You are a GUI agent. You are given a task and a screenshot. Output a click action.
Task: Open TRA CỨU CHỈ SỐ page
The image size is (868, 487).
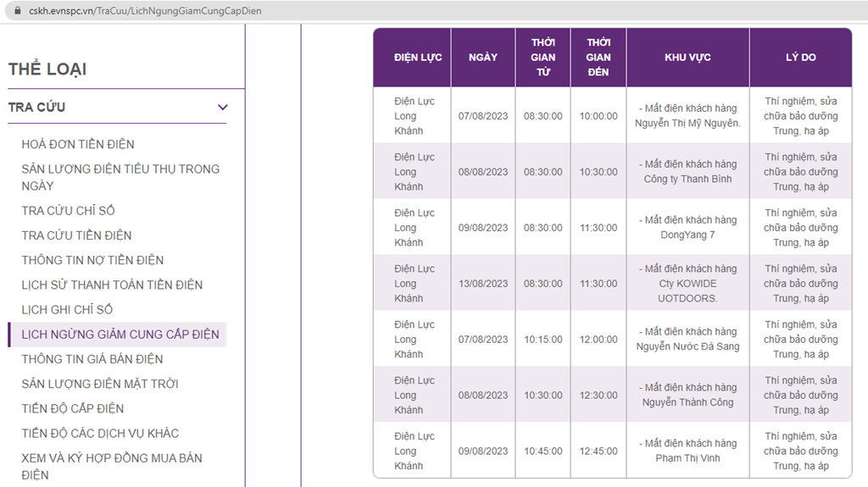[68, 210]
